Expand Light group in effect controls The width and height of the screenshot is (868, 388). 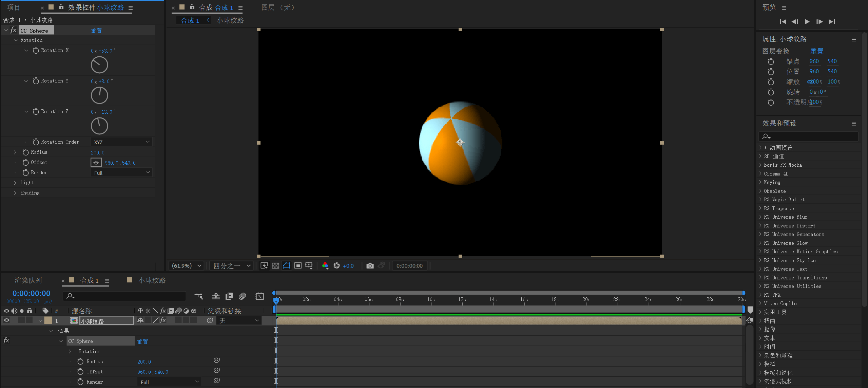pyautogui.click(x=15, y=183)
